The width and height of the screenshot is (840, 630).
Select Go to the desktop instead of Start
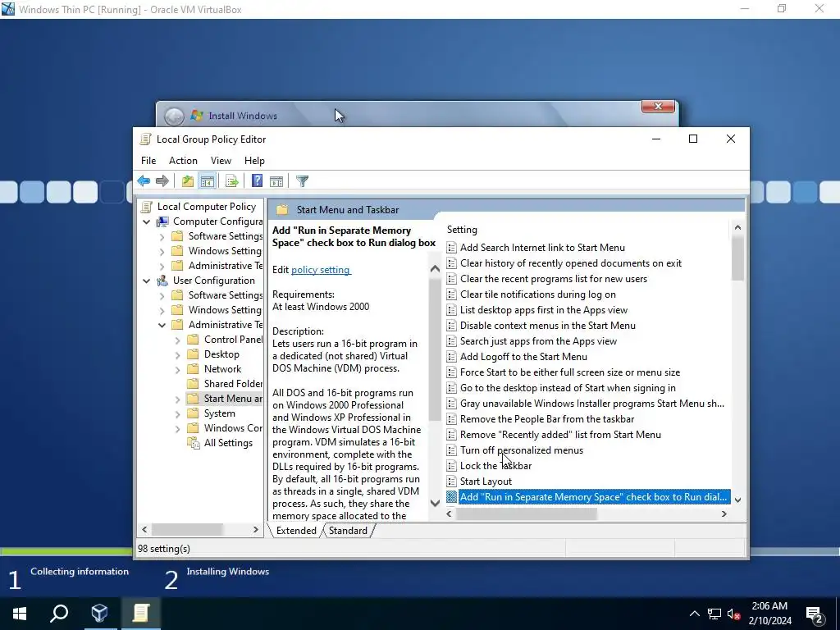coord(568,388)
